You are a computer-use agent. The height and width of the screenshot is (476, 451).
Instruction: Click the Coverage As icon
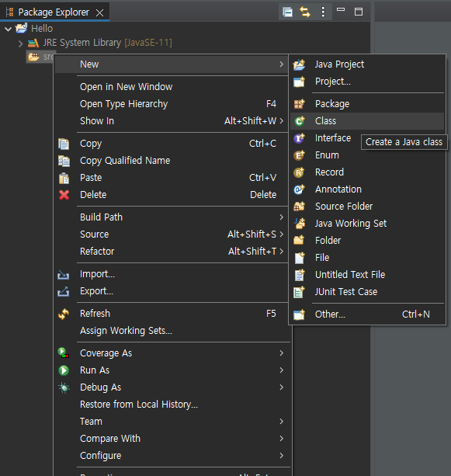point(64,353)
